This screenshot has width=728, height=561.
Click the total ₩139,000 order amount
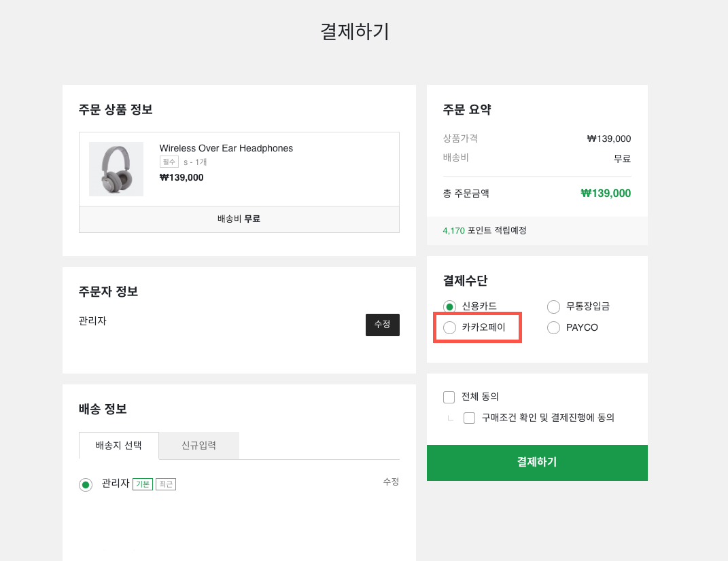606,193
